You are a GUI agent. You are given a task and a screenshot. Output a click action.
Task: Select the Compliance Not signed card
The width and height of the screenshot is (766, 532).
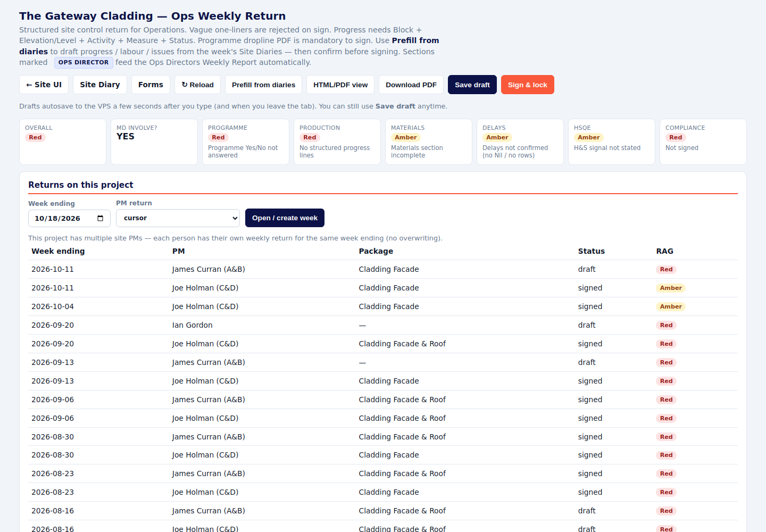[x=703, y=142]
